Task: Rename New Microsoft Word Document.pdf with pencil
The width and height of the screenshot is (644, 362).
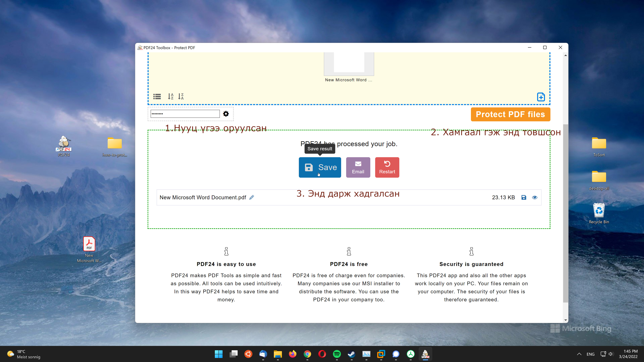Action: point(252,197)
